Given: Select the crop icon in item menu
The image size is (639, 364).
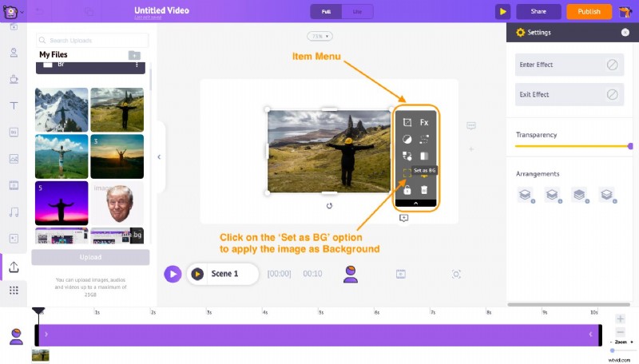Looking at the screenshot, I should point(407,122).
